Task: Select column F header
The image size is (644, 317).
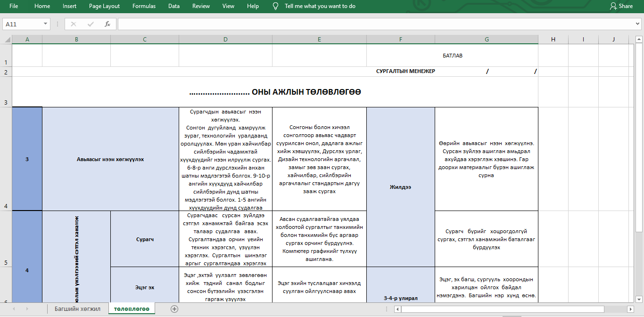Action: pyautogui.click(x=401, y=40)
